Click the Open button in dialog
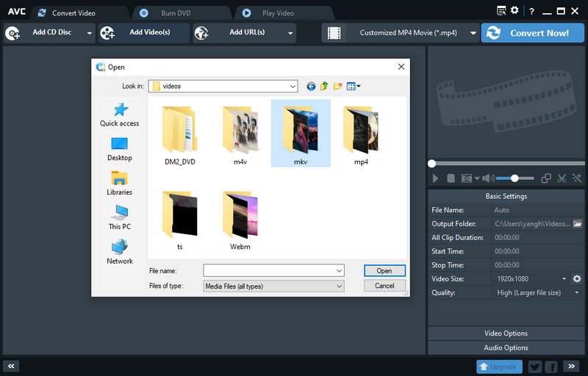 [x=384, y=271]
